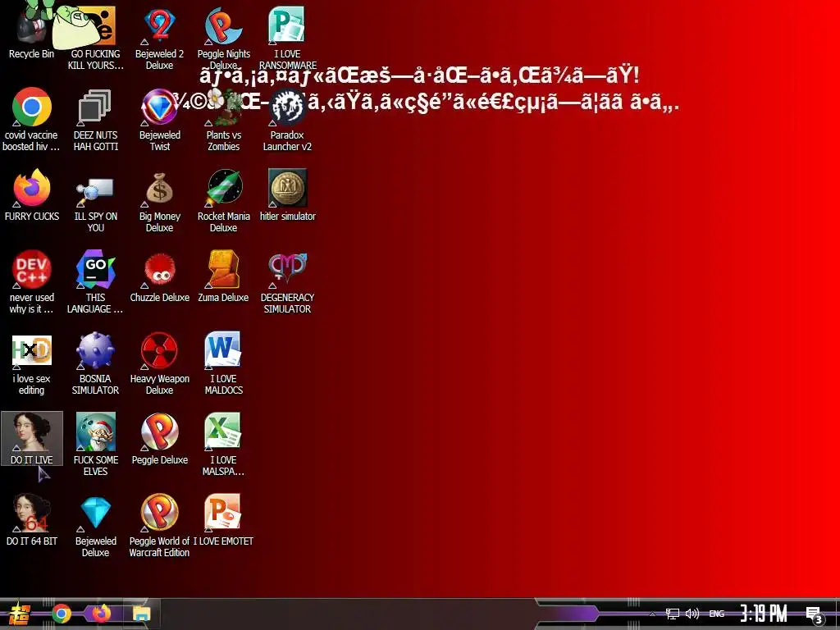Open the Start menu button on taskbar
Screen dimensions: 840x630
pos(20,614)
